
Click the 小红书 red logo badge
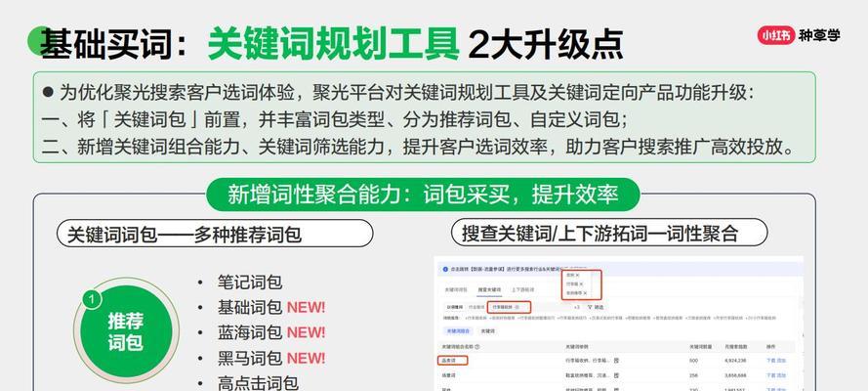(776, 35)
